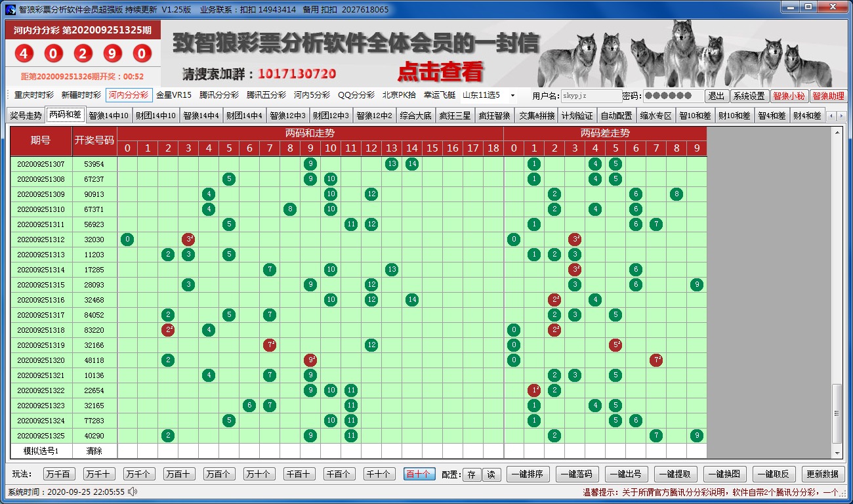Image resolution: width=853 pixels, height=504 pixels.
Task: Select 山东11选5 in the lottery combo box
Action: click(x=485, y=96)
